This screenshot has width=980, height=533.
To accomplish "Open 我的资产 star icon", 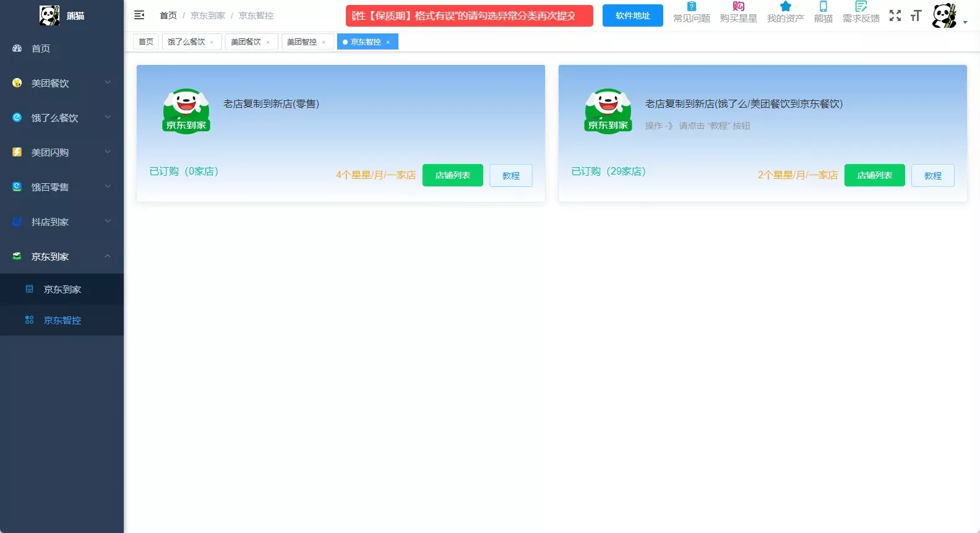I will click(785, 6).
